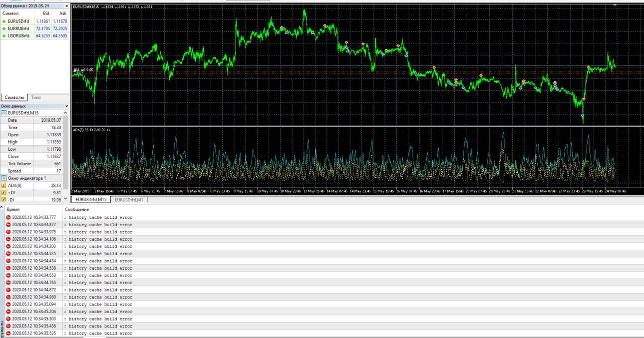Click the Date row value 2019.05.07
Screen dimensions: 644x338
(51, 120)
